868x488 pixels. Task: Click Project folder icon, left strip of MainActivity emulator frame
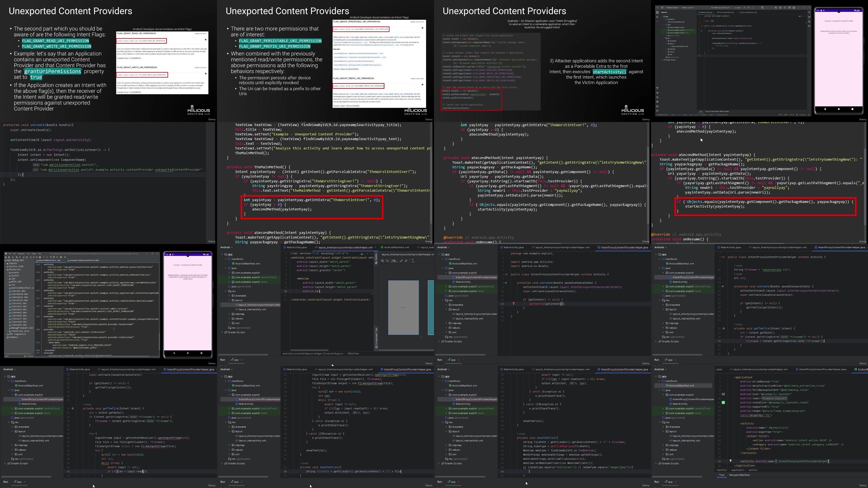[658, 12]
